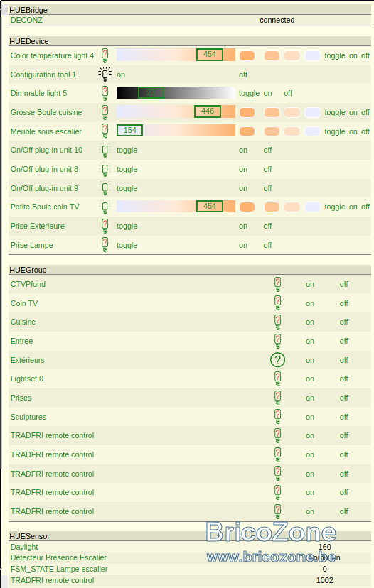
Task: Toggle the Prise Extérieure device
Action: click(127, 226)
